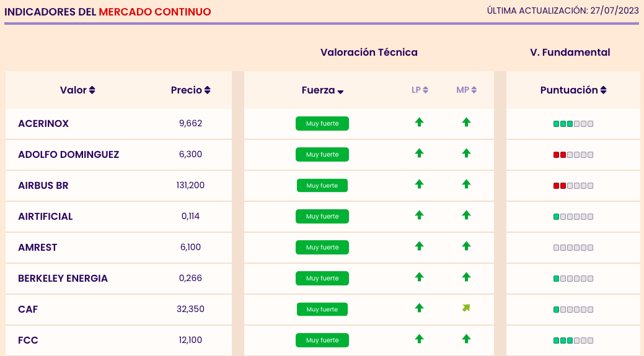The image size is (644, 356).
Task: Click ADOLFO DOMINGUEZ long-term up arrow
Action: [x=419, y=153]
